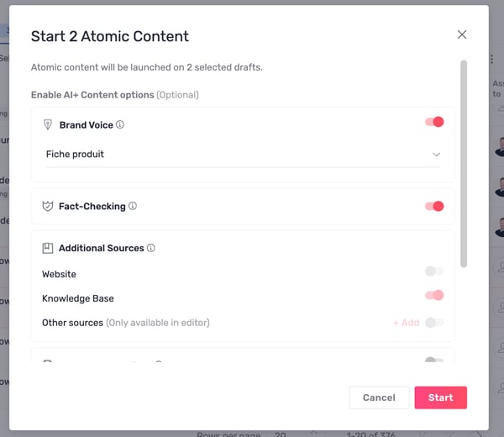Disable the Brand Voice toggle
Viewport: 504px width, 437px height.
(x=433, y=123)
